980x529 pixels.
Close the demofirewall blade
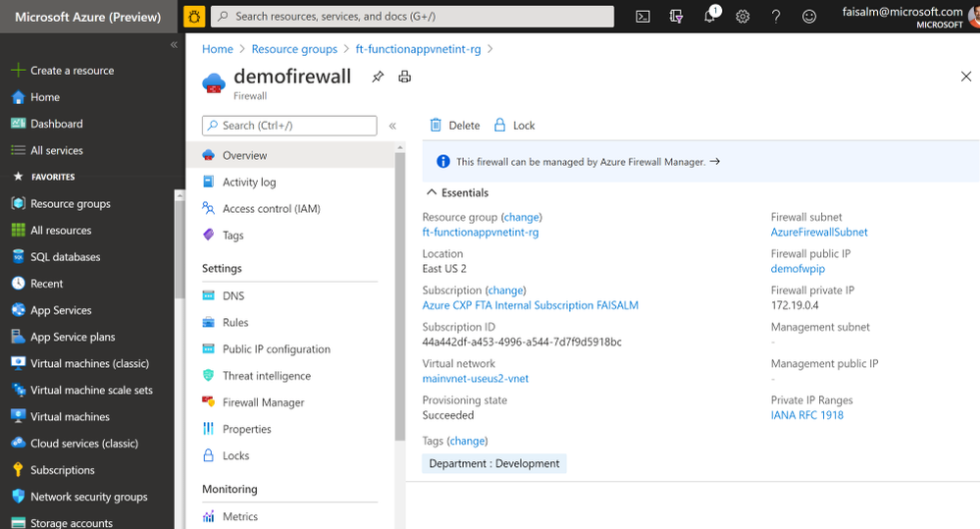965,77
